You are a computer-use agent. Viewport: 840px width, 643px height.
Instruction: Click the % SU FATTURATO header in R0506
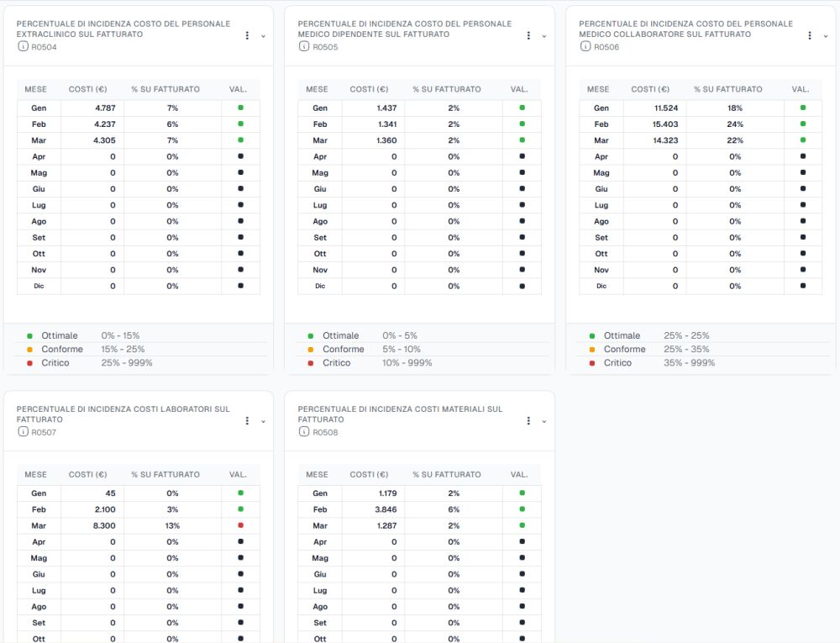coord(728,89)
